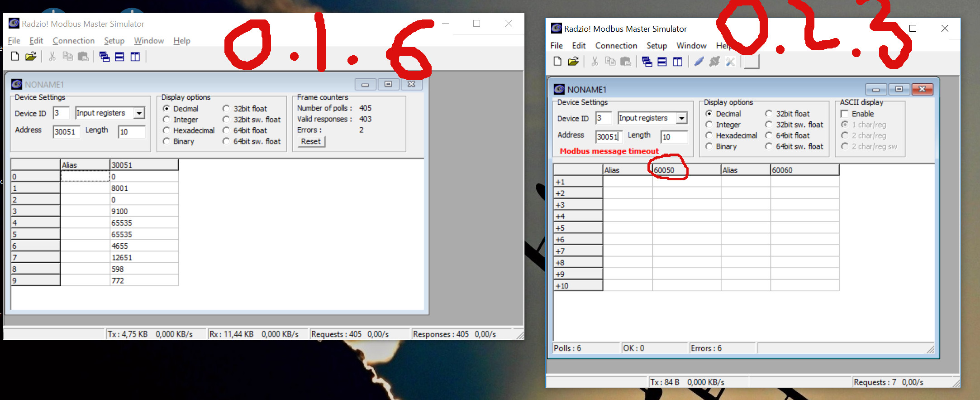The width and height of the screenshot is (980, 400).
Task: Click Reset button under Frame counters
Action: point(311,141)
